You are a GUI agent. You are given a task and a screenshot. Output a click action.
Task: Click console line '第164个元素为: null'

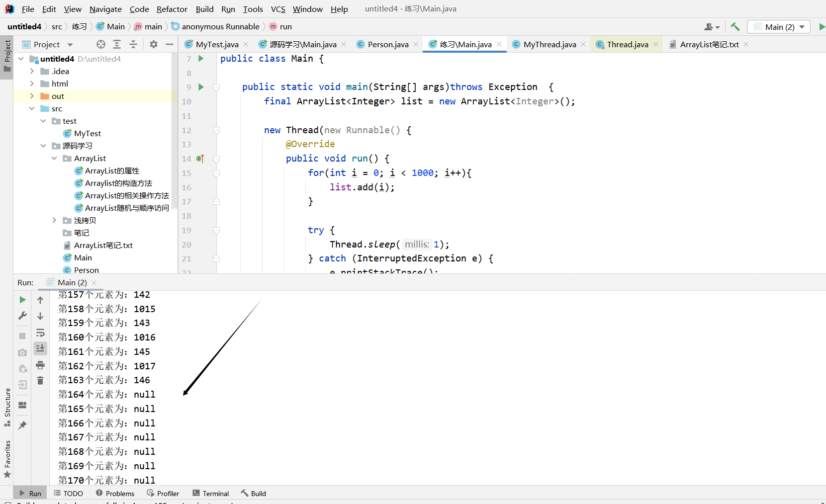click(x=106, y=394)
